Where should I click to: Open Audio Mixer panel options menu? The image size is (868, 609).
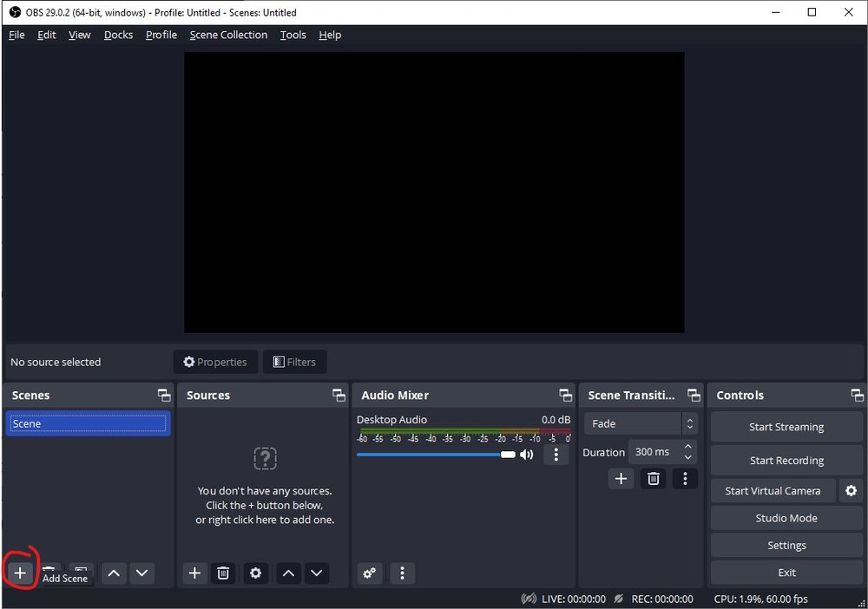(403, 573)
